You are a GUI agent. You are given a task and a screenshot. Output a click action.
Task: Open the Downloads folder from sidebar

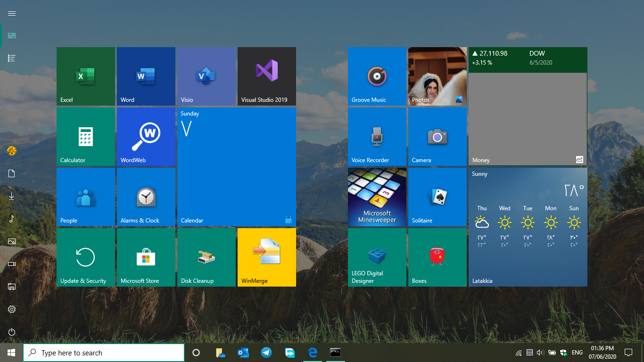12,196
